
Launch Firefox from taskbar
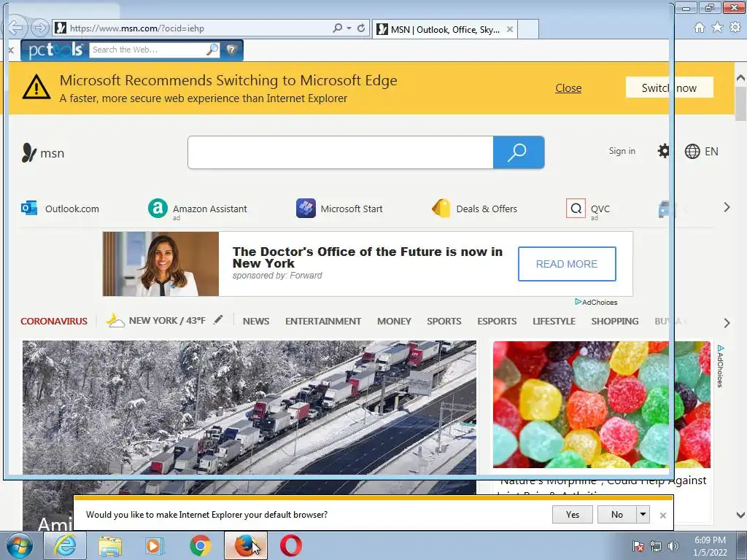click(245, 545)
